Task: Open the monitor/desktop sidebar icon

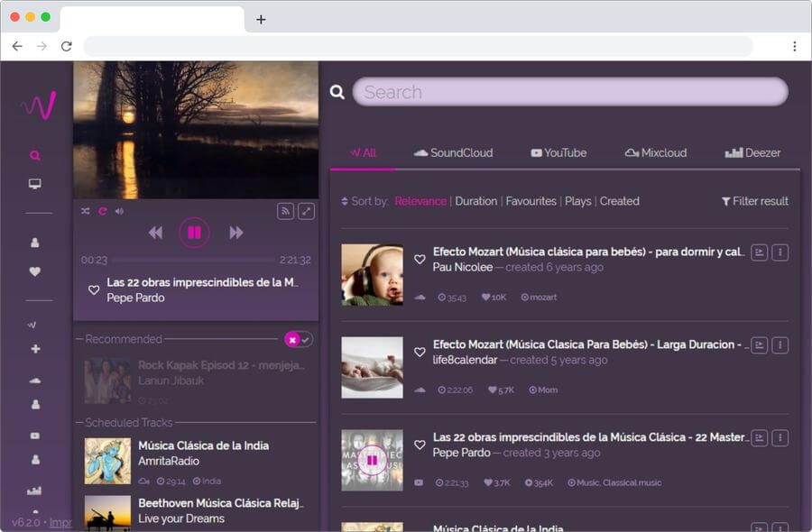Action: (x=34, y=184)
